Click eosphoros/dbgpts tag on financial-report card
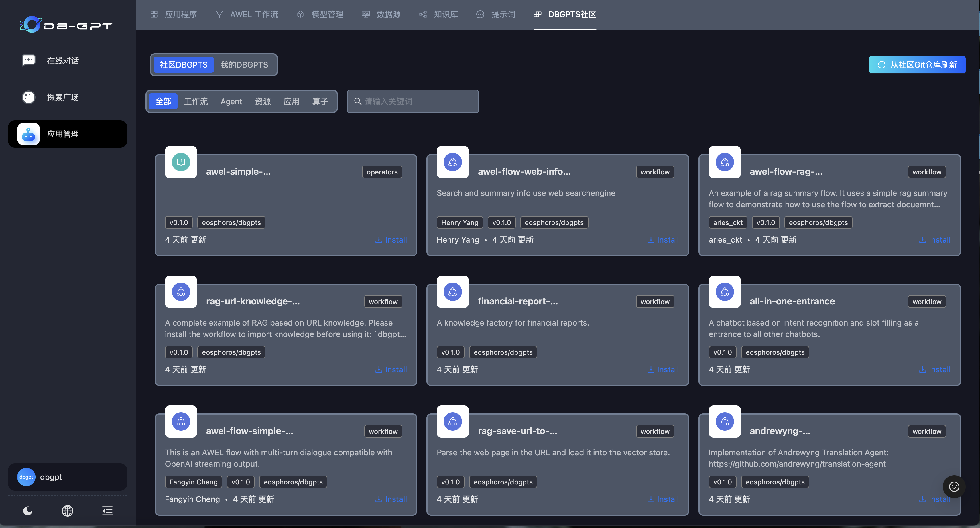 (503, 352)
